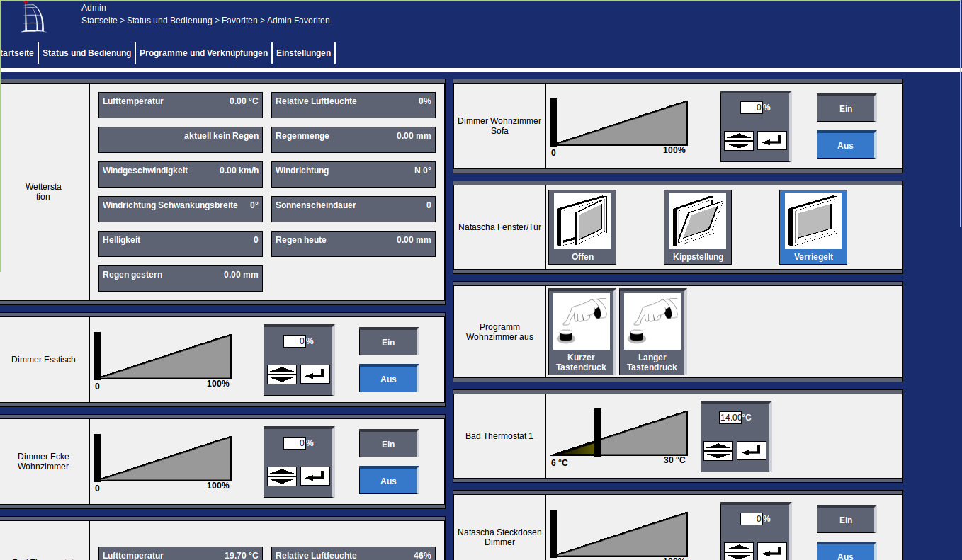Select the Kippstellung window state icon
Viewport: 962px width, 560px height.
click(x=698, y=227)
